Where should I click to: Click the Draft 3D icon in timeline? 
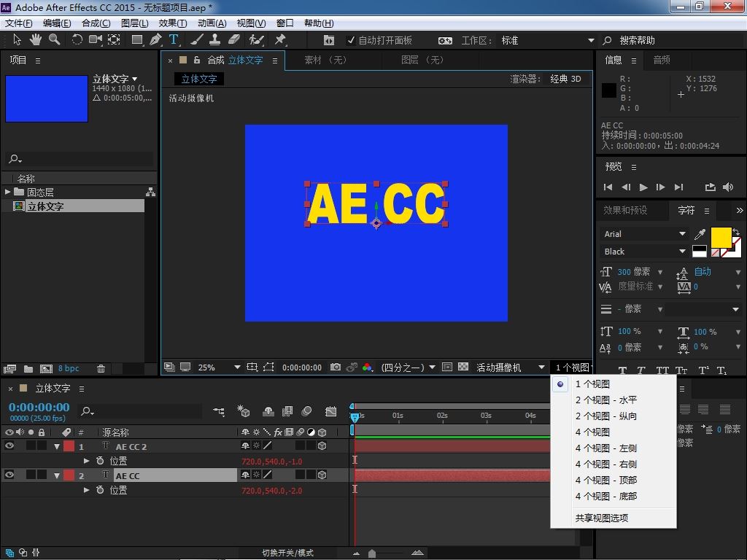pyautogui.click(x=244, y=411)
